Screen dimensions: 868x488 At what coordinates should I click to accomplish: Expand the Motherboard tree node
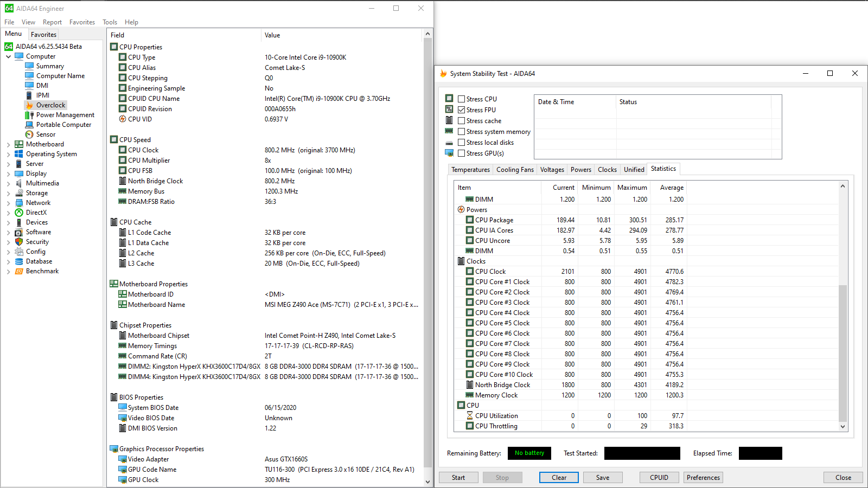coord(8,144)
